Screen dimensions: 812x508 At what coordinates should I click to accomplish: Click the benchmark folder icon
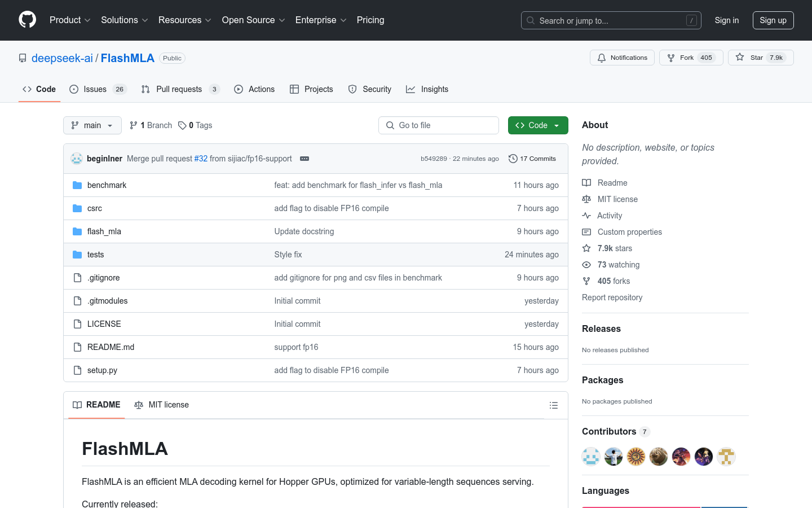point(77,185)
